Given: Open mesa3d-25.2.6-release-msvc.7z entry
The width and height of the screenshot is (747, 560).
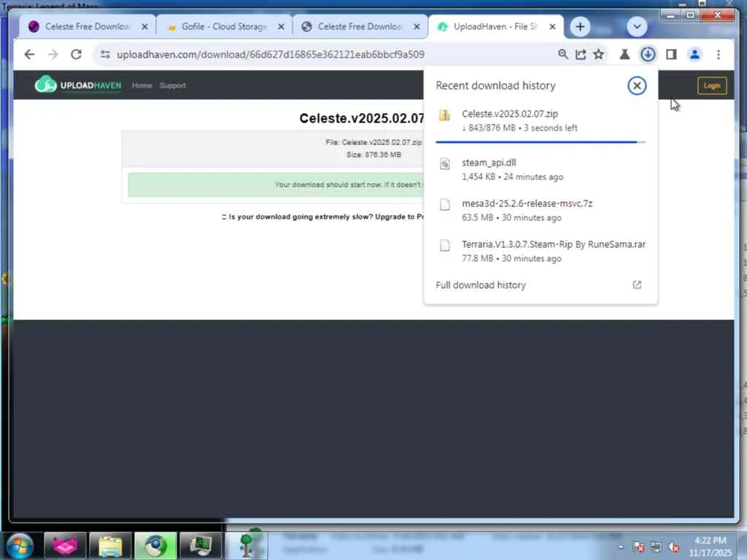Looking at the screenshot, I should [541, 210].
